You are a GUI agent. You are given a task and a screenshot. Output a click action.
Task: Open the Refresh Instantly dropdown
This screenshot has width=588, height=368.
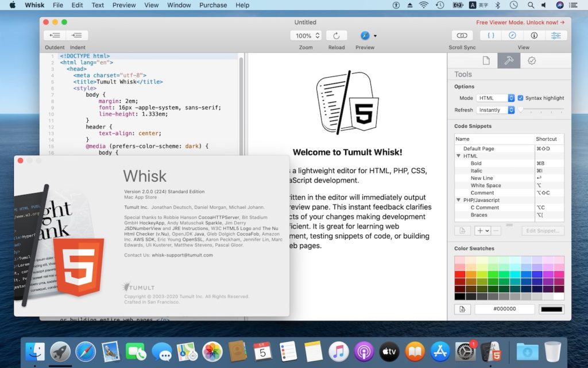496,110
